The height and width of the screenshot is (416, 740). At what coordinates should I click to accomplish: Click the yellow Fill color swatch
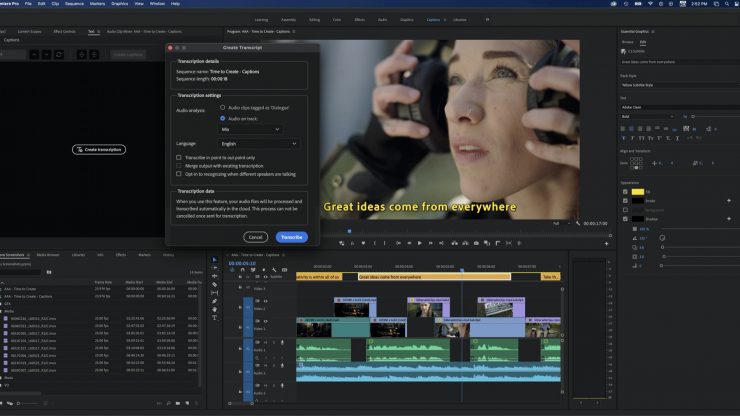pyautogui.click(x=639, y=191)
